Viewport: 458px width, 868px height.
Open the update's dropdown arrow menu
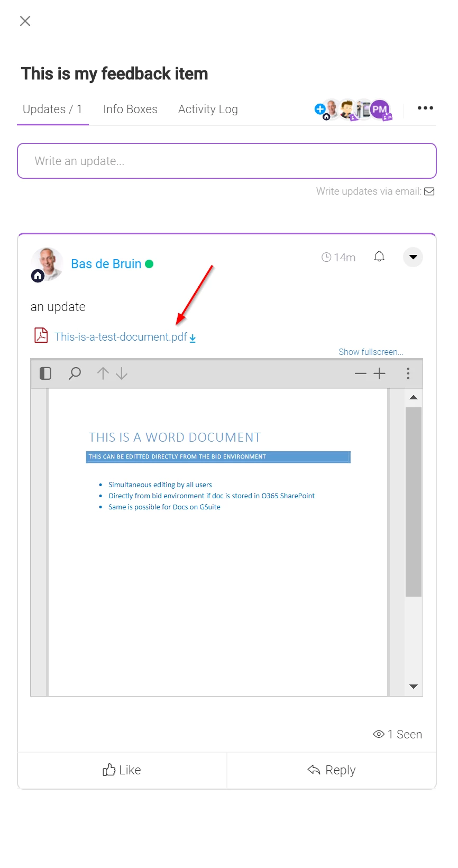pos(413,257)
